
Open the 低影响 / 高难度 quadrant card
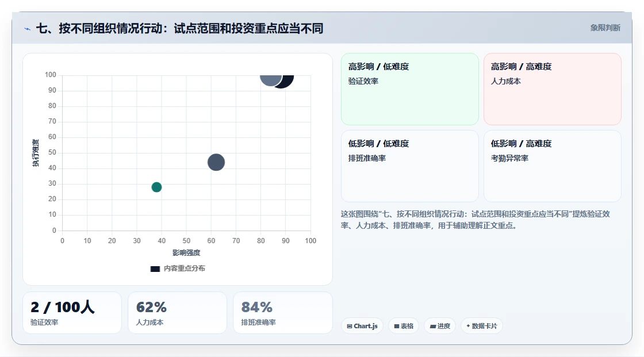pos(552,166)
